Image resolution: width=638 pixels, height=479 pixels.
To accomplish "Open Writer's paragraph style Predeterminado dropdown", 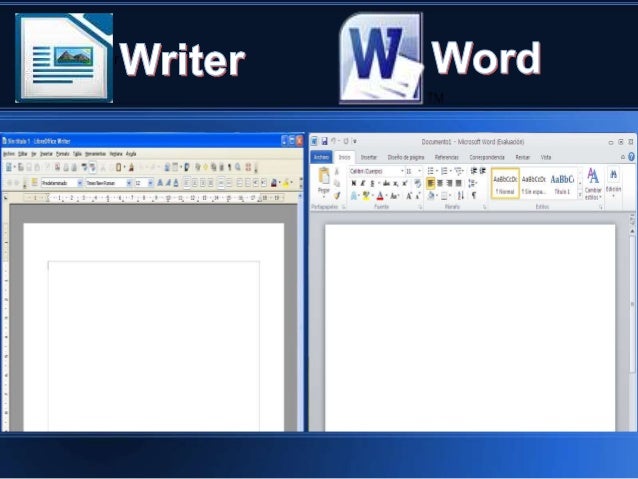I will tap(79, 183).
